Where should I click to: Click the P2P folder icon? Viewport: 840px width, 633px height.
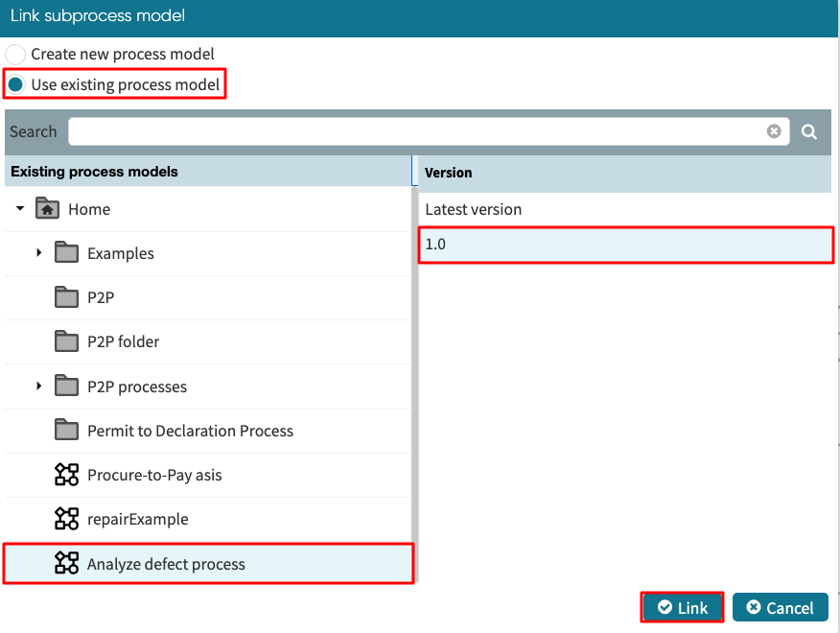coord(66,297)
